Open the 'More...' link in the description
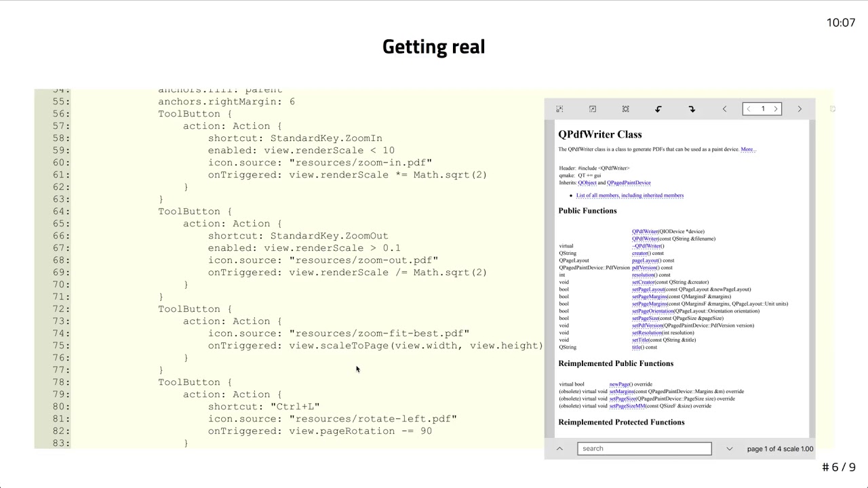The width and height of the screenshot is (868, 488). click(748, 149)
